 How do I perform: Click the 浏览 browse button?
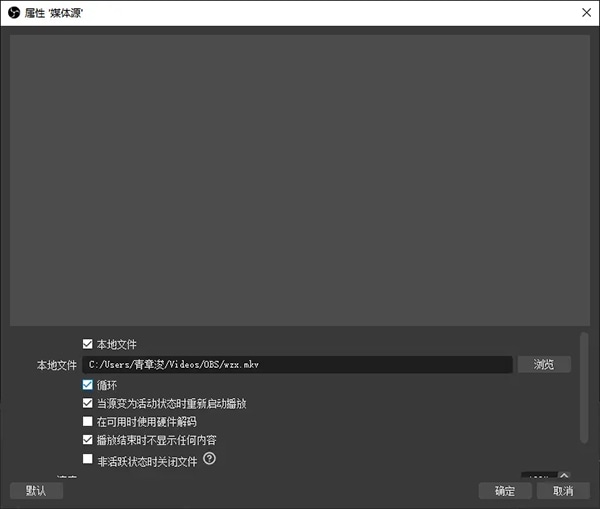tap(544, 364)
